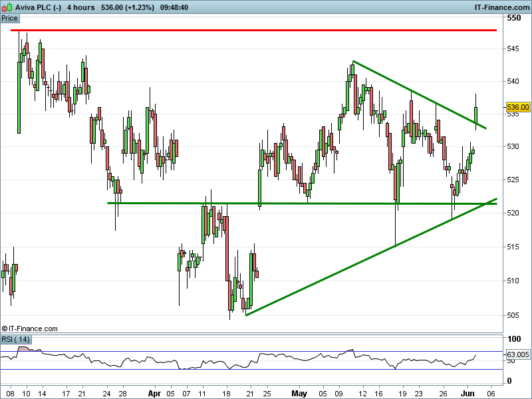Screen dimensions: 532x399
Task: Click the 14 date label on axis
Action: (x=42, y=394)
